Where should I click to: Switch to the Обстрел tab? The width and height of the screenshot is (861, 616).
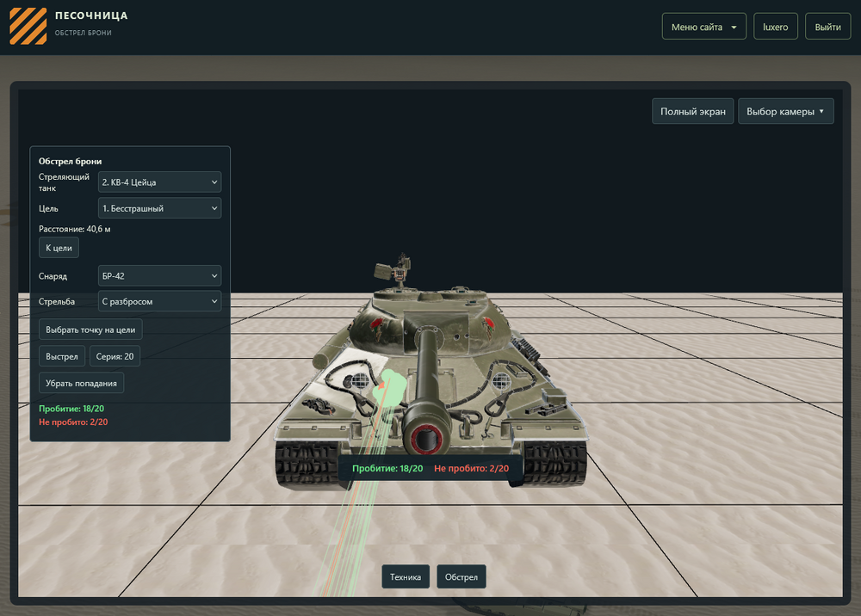coord(461,576)
